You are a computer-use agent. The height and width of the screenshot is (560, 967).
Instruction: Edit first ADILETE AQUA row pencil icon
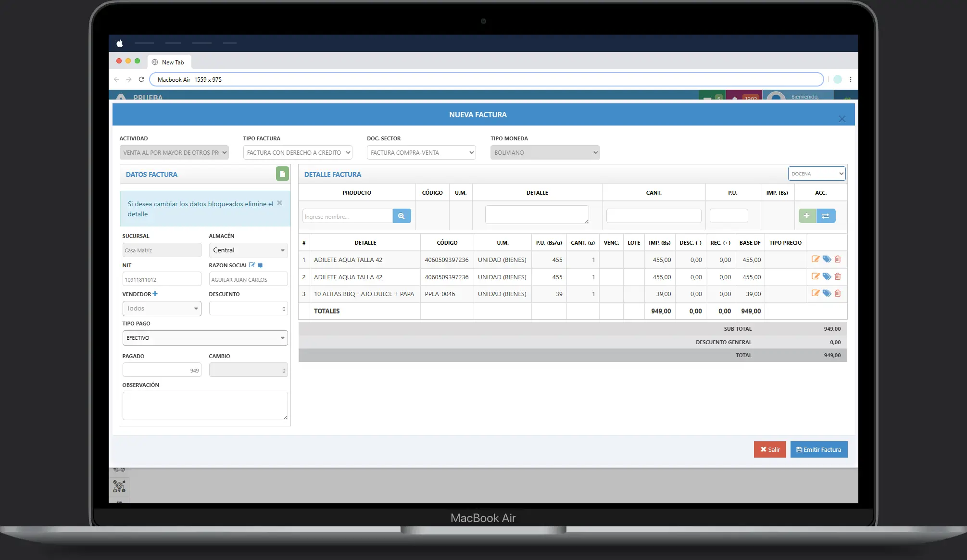pos(816,259)
